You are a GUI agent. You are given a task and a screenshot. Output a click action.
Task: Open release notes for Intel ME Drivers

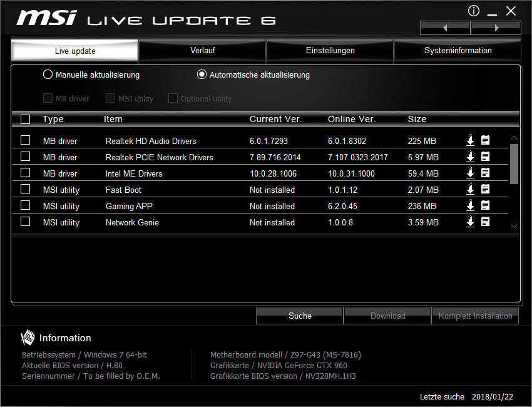coord(485,173)
